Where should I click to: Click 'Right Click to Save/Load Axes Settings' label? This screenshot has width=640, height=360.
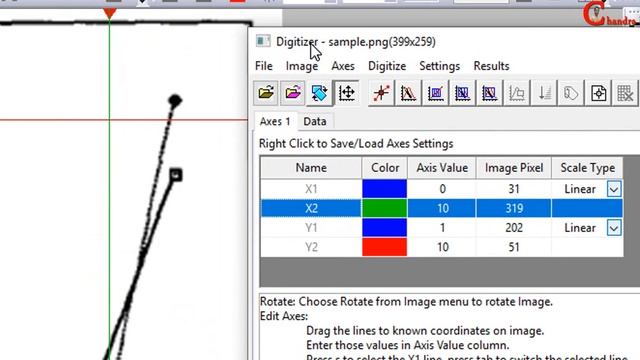pos(356,144)
